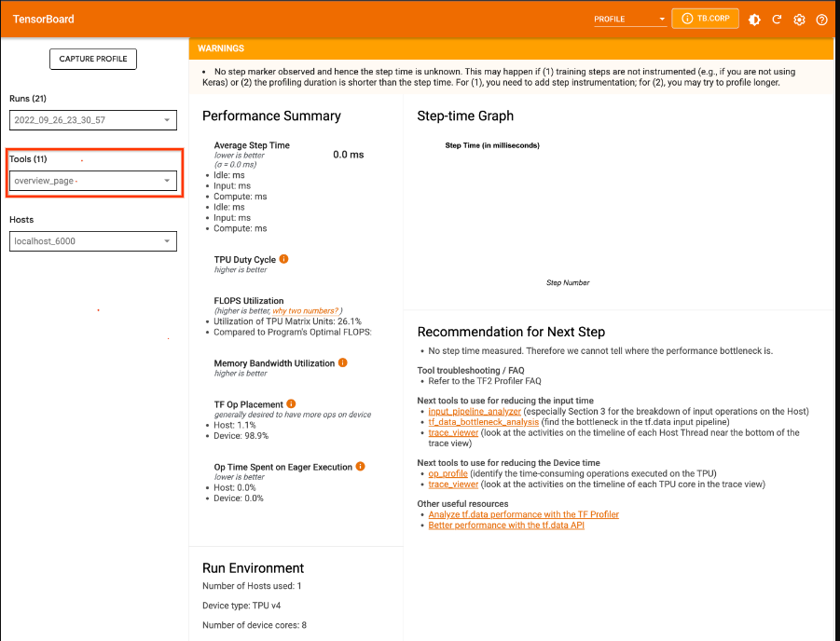This screenshot has height=641, width=840.
Task: Click 'Device: 0.0%' under Eager Execution
Action: (239, 498)
